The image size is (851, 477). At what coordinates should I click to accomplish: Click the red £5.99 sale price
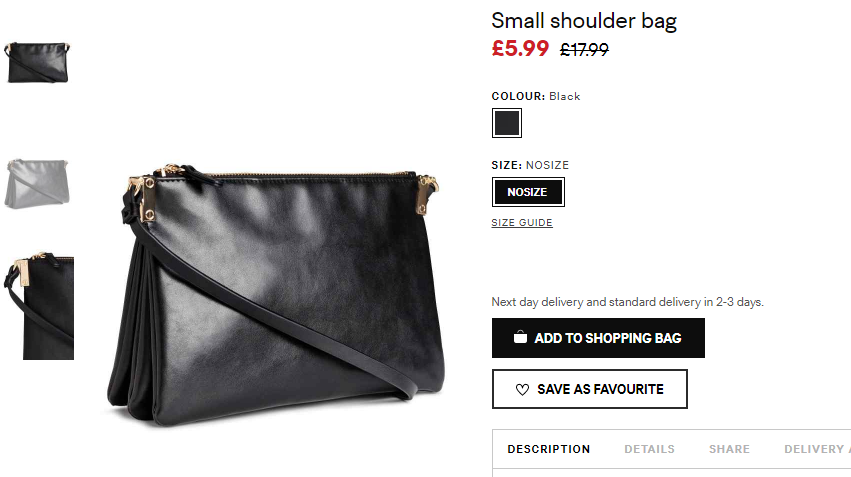520,48
